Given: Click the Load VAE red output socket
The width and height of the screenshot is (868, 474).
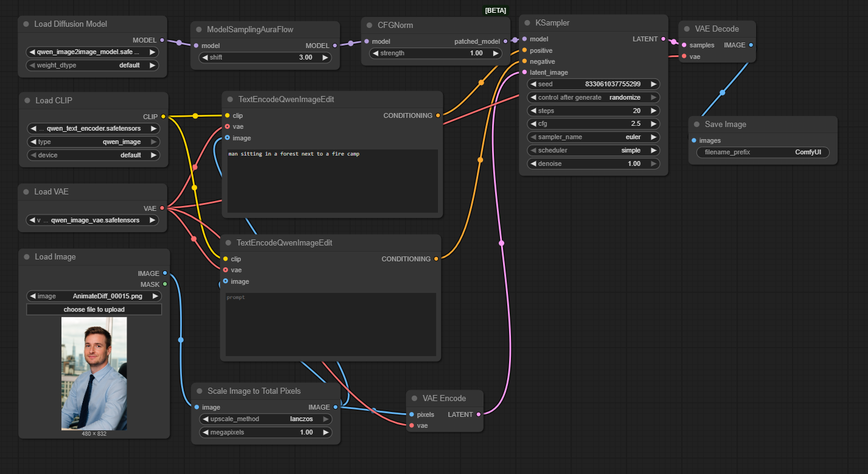Looking at the screenshot, I should 162,208.
